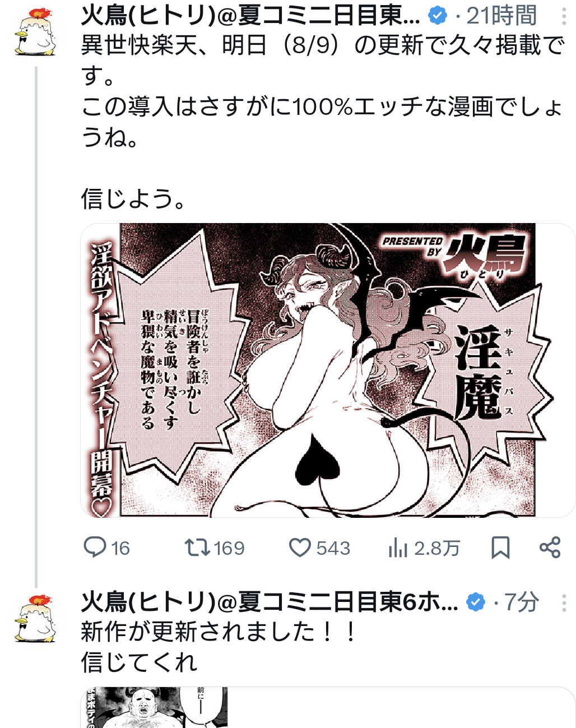
Task: Tap verified badge on second tweet
Action: coord(476,603)
